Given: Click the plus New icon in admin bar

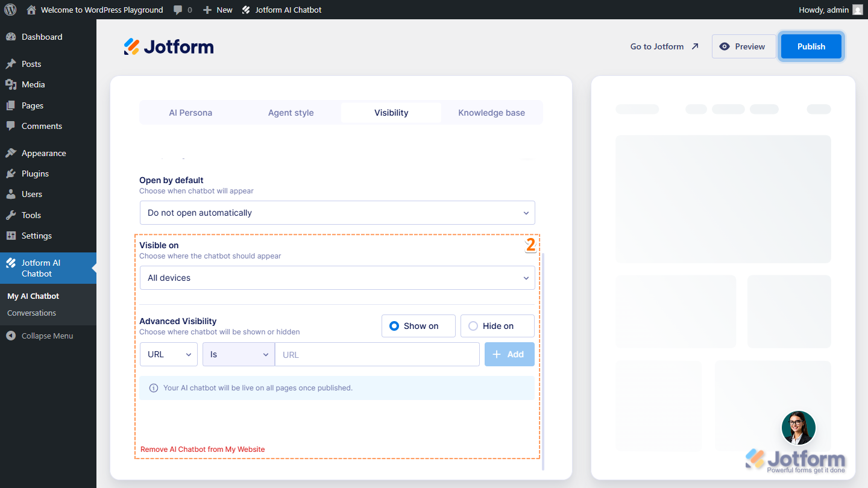Looking at the screenshot, I should pyautogui.click(x=207, y=10).
